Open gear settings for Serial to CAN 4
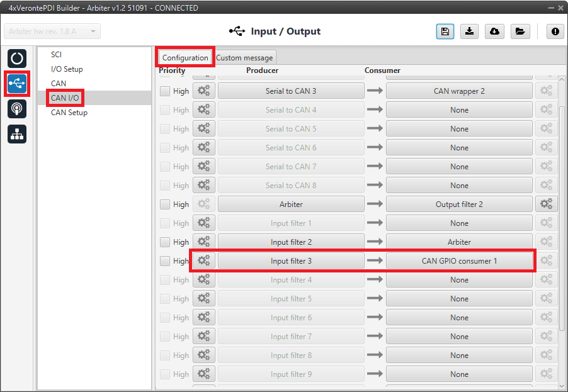 point(204,109)
